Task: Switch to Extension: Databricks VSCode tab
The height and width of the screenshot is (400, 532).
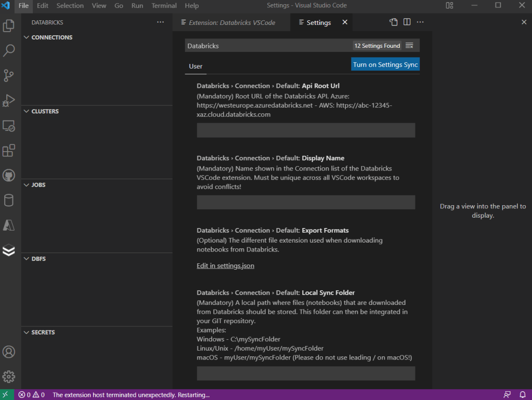Action: 231,23
